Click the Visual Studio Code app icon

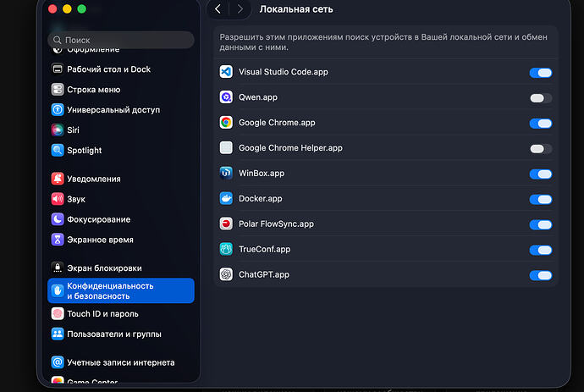click(x=226, y=72)
